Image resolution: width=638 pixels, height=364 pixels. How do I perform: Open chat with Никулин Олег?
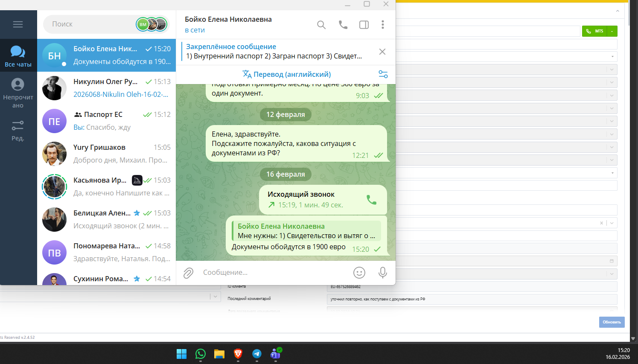tap(106, 88)
